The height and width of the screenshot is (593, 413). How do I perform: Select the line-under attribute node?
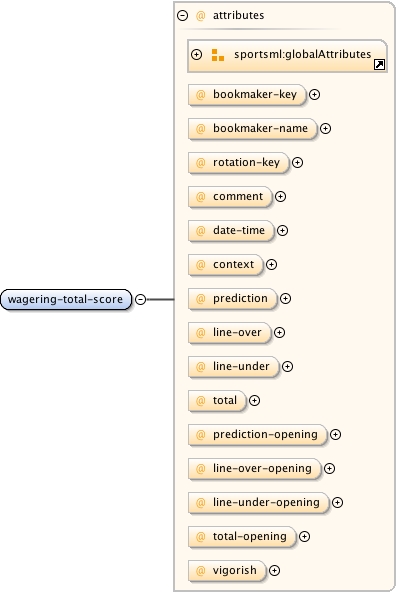click(x=234, y=366)
